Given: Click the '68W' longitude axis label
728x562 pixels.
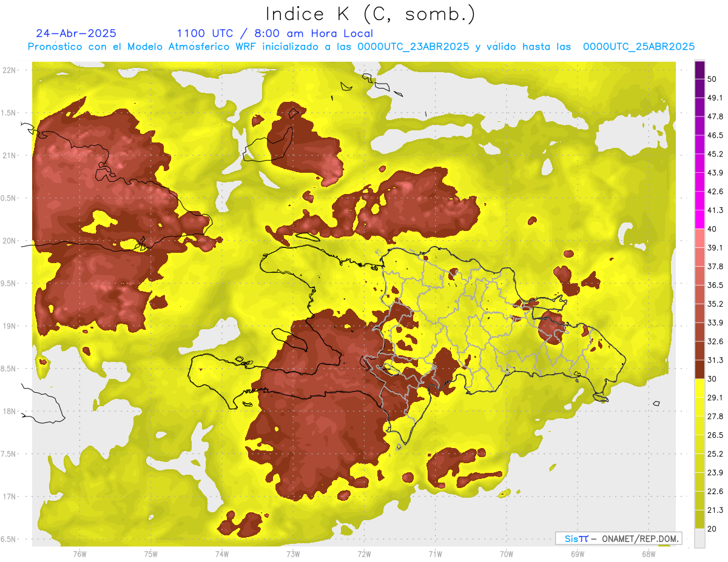Looking at the screenshot, I should pos(649,554).
